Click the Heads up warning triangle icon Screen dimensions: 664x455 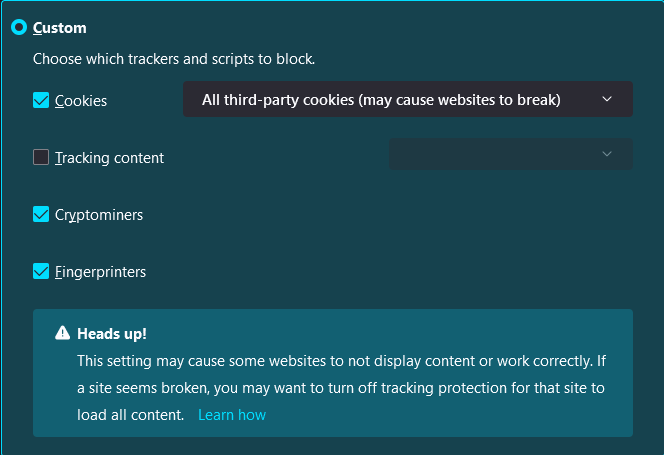click(62, 333)
